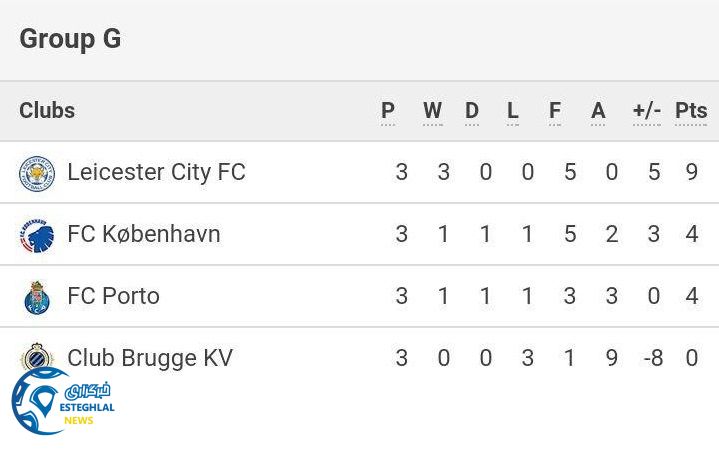The width and height of the screenshot is (719, 454).
Task: Click the D (draws) column header
Action: pyautogui.click(x=472, y=111)
